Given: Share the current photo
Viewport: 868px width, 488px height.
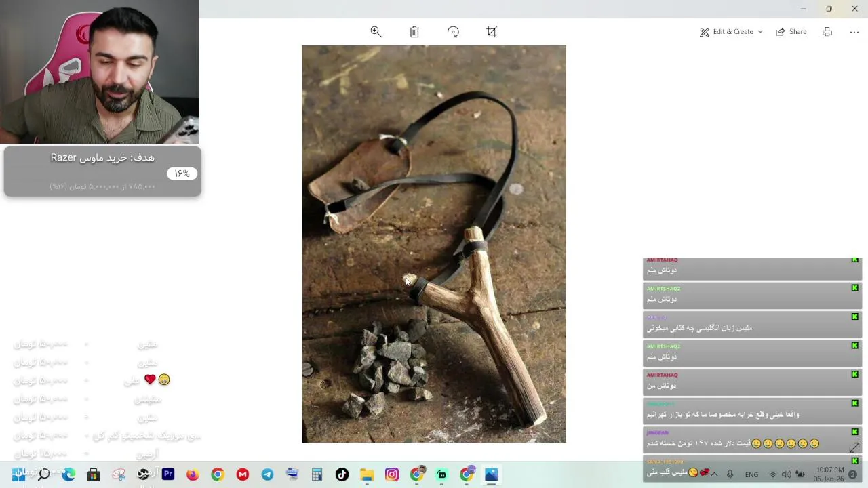Looking at the screenshot, I should tap(791, 32).
